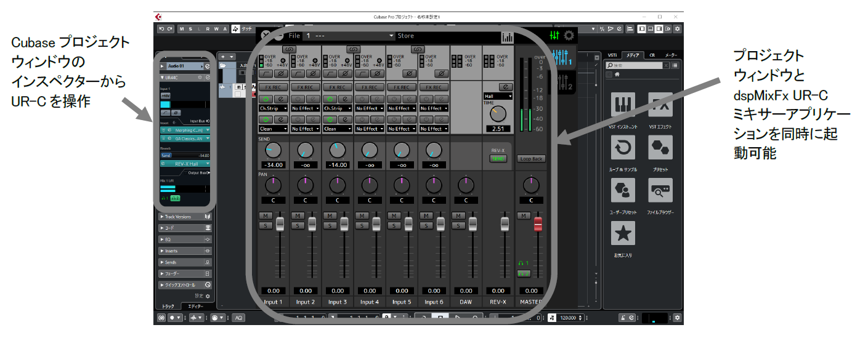Show the meter bars view icon
868x338 pixels.
tap(508, 38)
